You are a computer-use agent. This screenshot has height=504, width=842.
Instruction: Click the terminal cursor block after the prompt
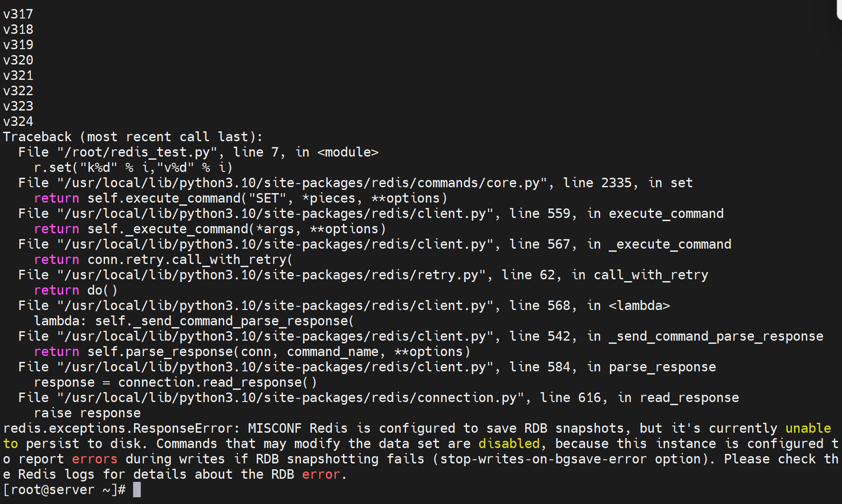pos(137,490)
